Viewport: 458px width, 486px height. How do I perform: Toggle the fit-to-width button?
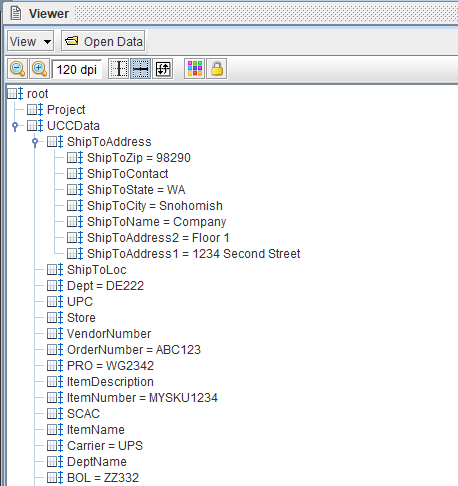pos(141,69)
